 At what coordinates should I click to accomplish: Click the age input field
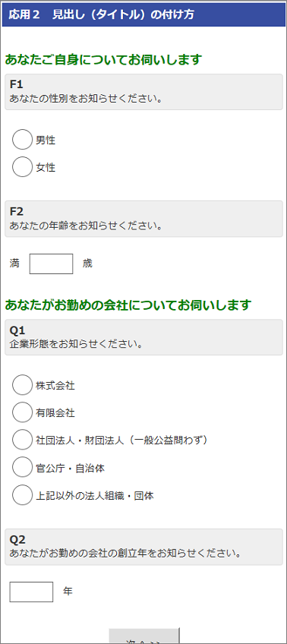click(x=52, y=264)
